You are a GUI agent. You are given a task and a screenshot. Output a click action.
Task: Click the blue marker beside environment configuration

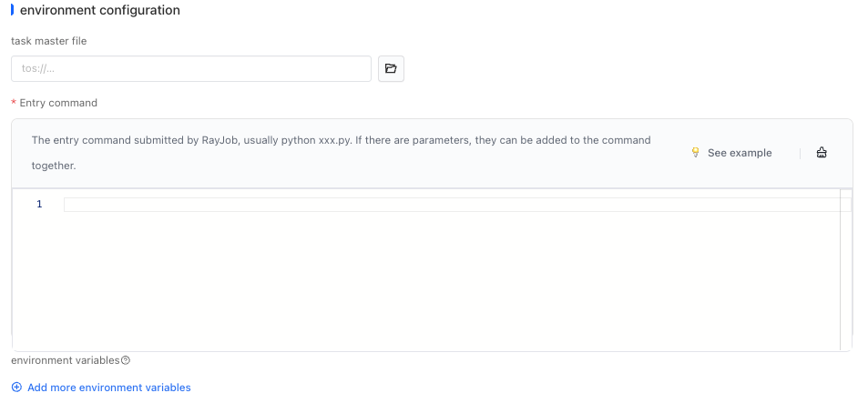pyautogui.click(x=12, y=10)
